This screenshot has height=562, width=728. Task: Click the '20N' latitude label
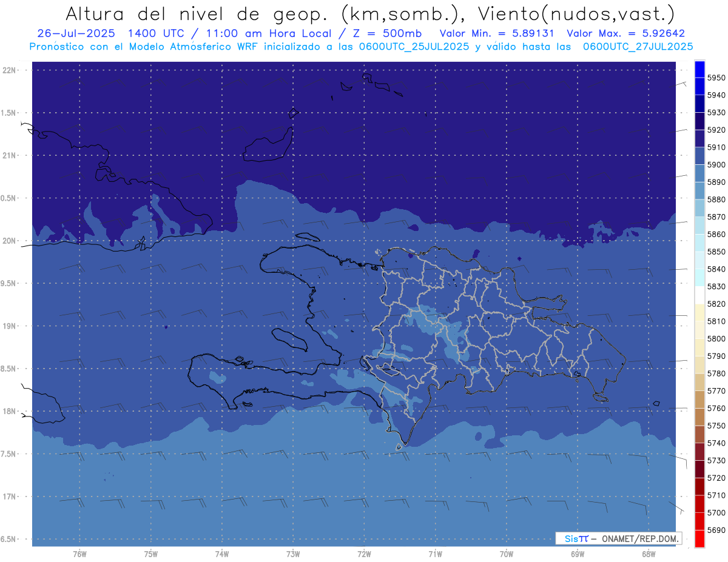point(9,241)
